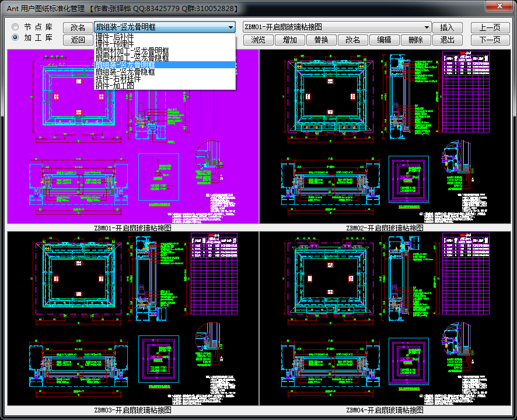517x420 pixels.
Task: Click 退出 to exit the dialog
Action: pyautogui.click(x=447, y=40)
